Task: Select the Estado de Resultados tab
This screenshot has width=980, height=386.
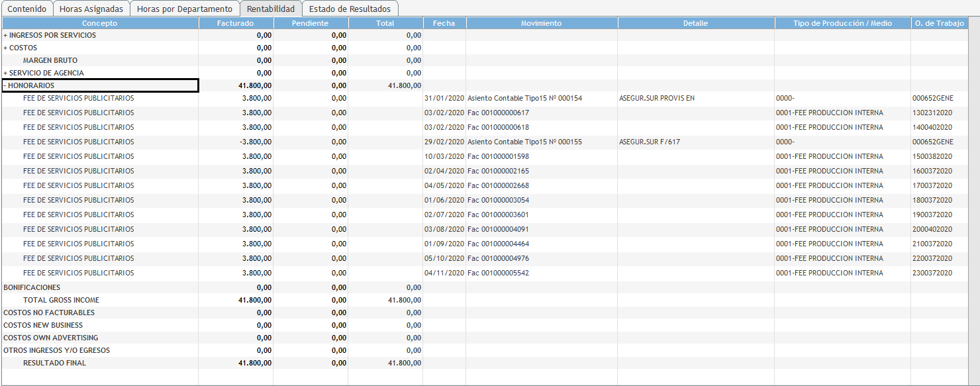Action: coord(350,9)
